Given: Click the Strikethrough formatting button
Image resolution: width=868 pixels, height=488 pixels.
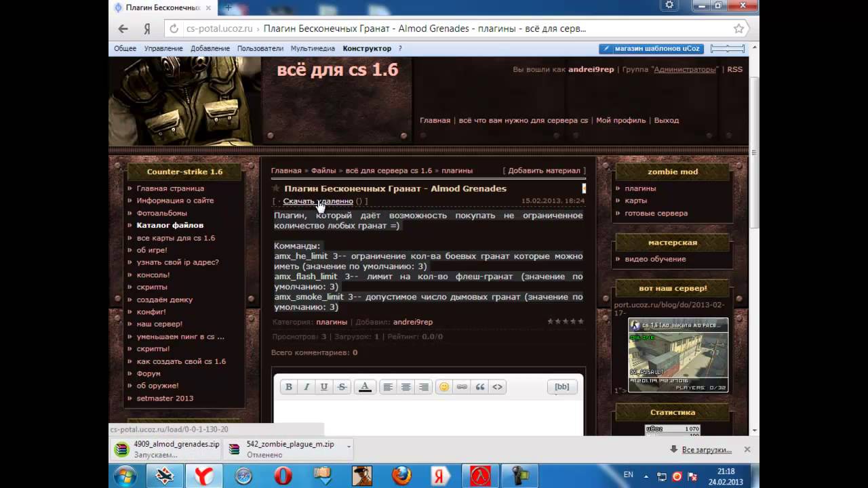Looking at the screenshot, I should pyautogui.click(x=342, y=387).
